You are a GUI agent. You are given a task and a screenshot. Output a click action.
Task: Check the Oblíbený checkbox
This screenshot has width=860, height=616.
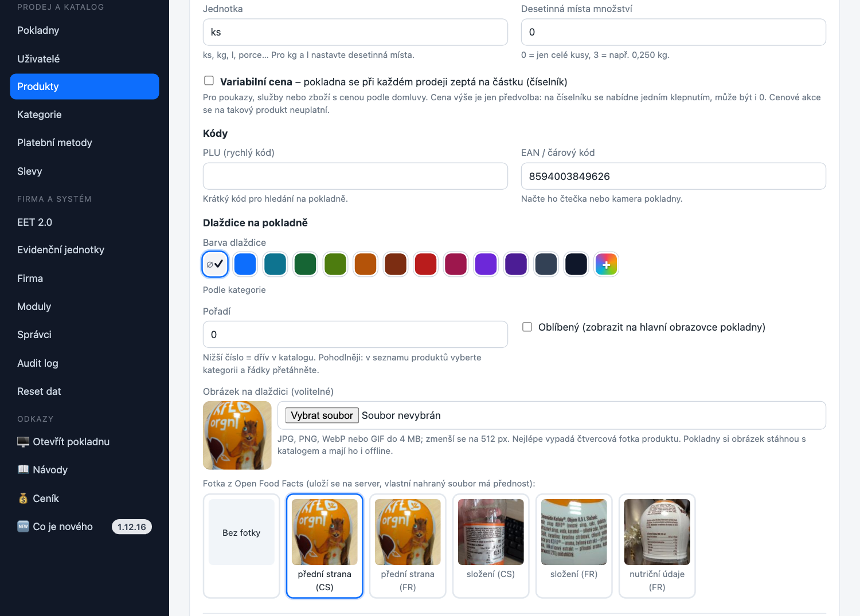[527, 327]
